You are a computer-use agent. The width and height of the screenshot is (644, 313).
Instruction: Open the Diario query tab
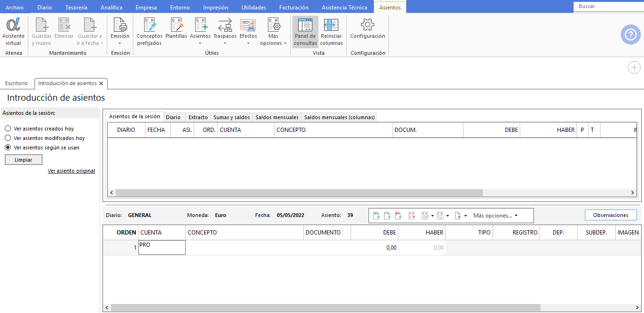(x=173, y=117)
